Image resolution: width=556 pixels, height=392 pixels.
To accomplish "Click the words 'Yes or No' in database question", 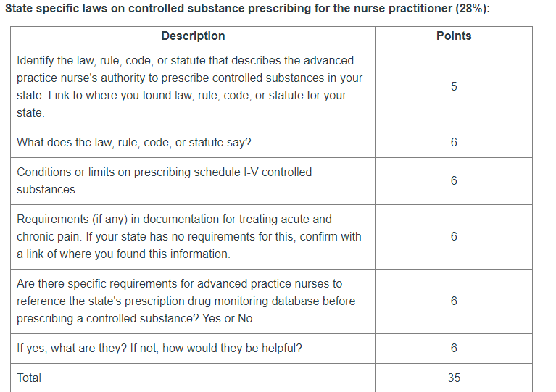I will [x=228, y=318].
